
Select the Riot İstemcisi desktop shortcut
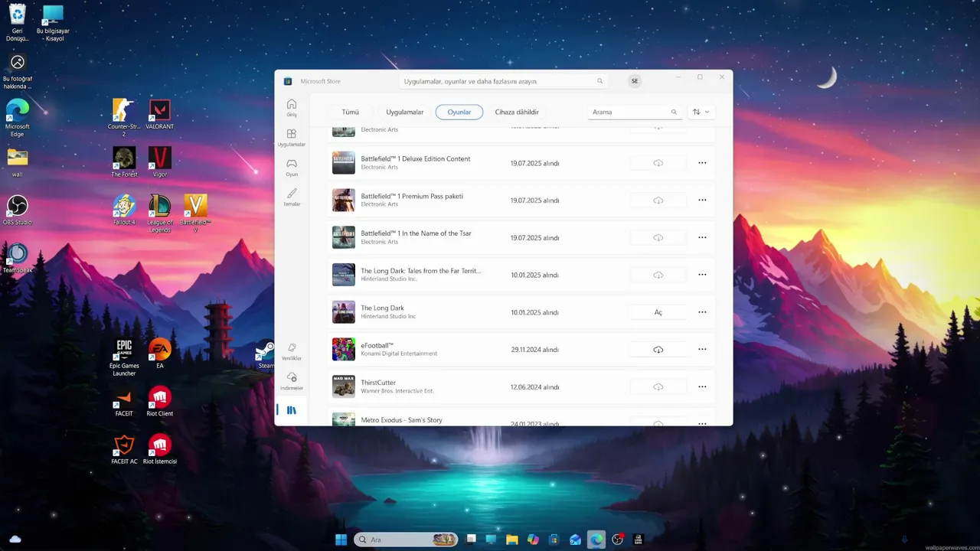click(x=160, y=450)
